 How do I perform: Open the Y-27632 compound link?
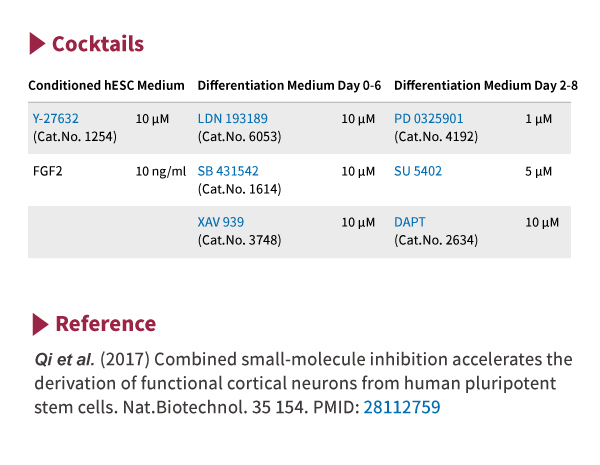pyautogui.click(x=55, y=119)
